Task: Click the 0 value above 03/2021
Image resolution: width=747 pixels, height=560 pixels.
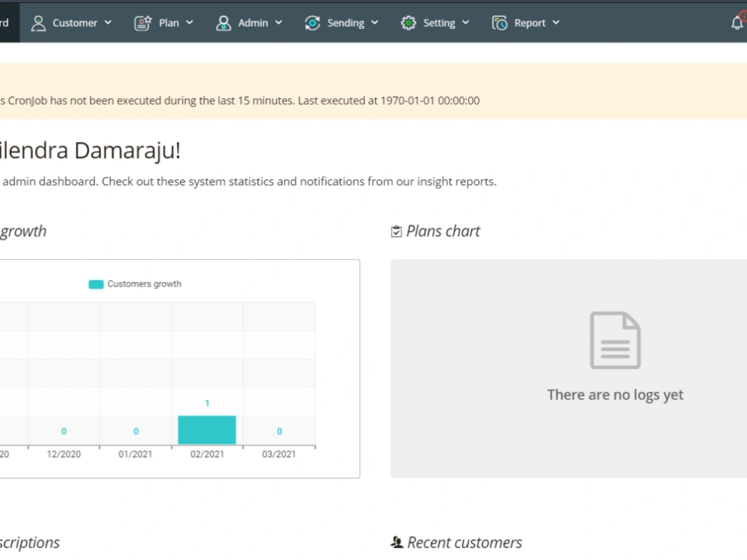Action: click(279, 432)
